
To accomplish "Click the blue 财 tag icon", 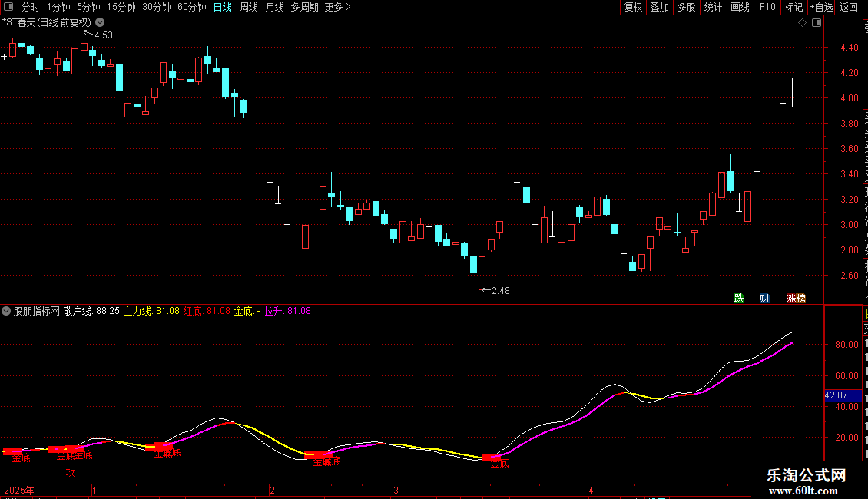I will 764,298.
